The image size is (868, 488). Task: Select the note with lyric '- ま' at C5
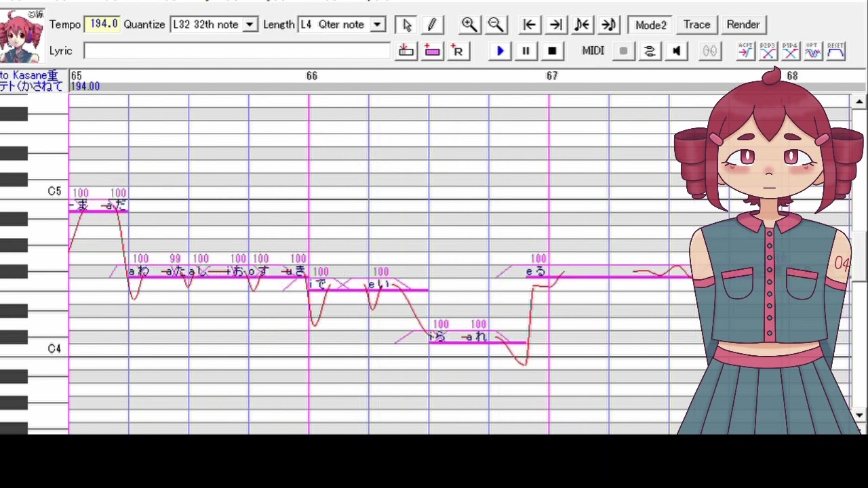[83, 206]
